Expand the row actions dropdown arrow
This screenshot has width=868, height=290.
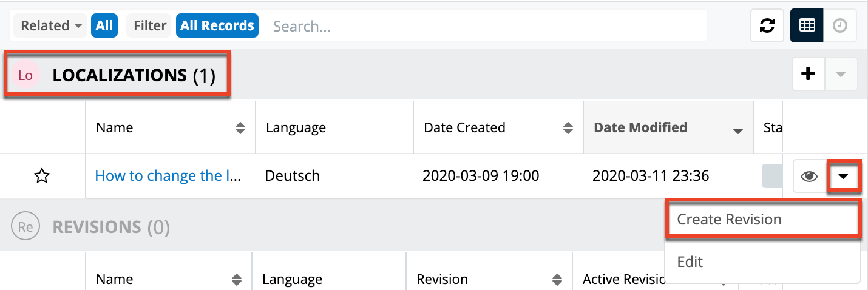pos(844,177)
